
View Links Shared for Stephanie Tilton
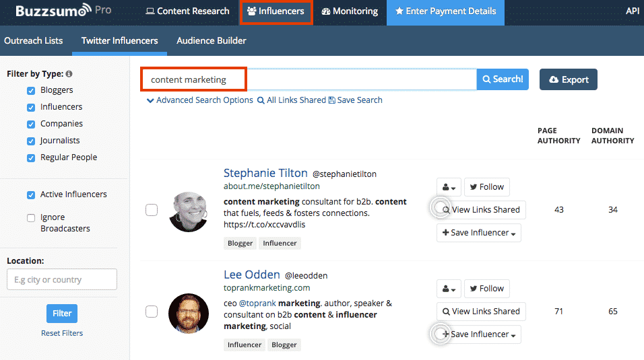pyautogui.click(x=482, y=210)
